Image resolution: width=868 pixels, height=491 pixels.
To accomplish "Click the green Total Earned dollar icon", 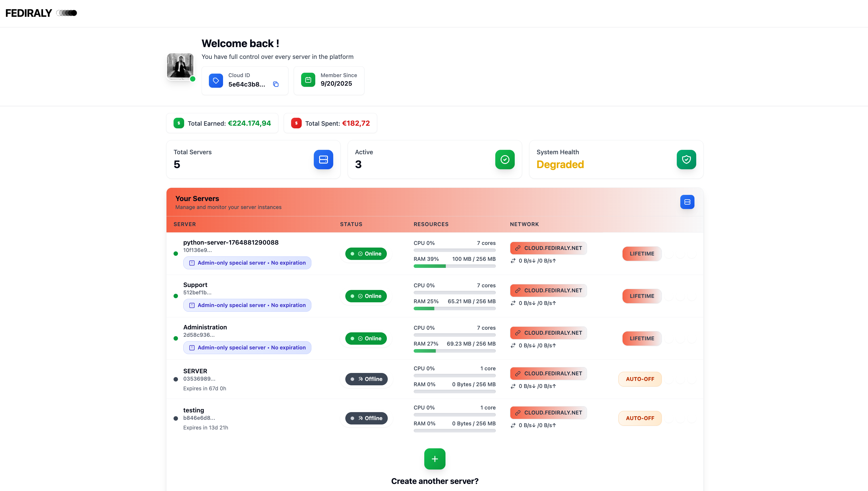I will click(x=179, y=123).
